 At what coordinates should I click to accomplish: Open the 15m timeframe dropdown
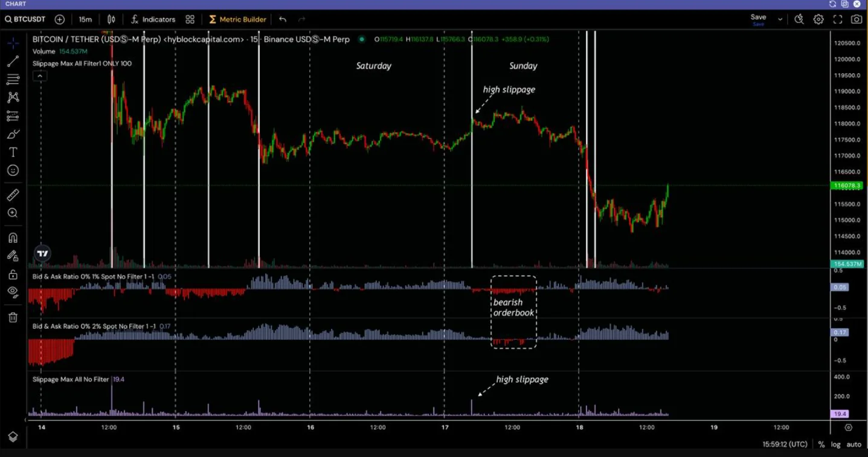coord(85,19)
